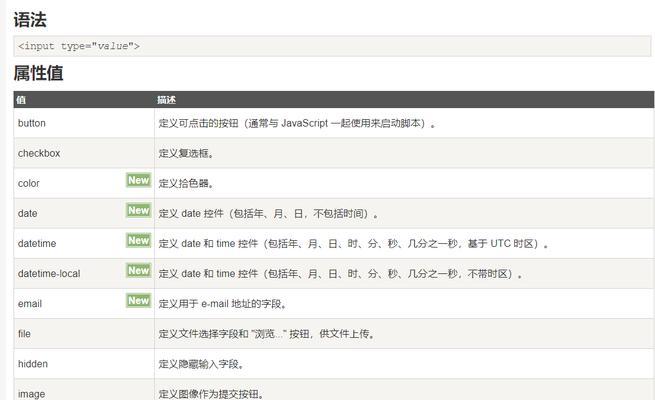Click the description mentioning JavaScript
This screenshot has width=655, height=400.
pyautogui.click(x=297, y=123)
